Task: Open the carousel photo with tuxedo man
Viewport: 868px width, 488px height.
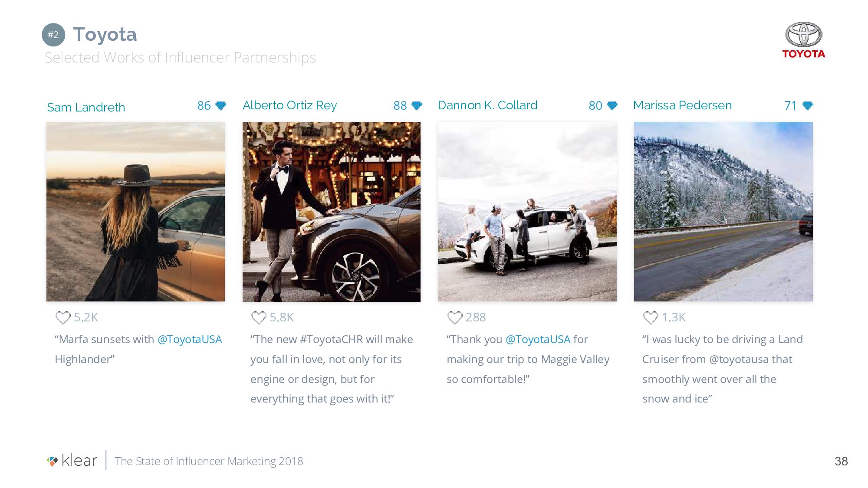Action: [332, 212]
